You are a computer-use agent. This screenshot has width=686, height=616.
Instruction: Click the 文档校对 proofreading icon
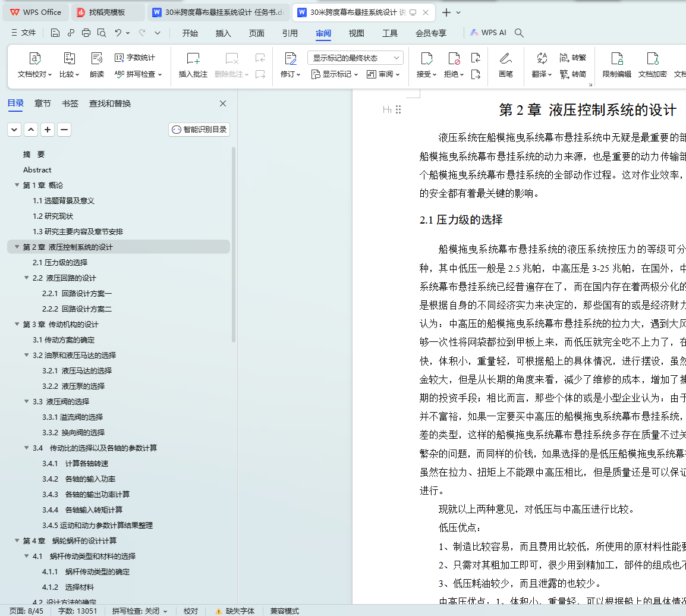[35, 58]
